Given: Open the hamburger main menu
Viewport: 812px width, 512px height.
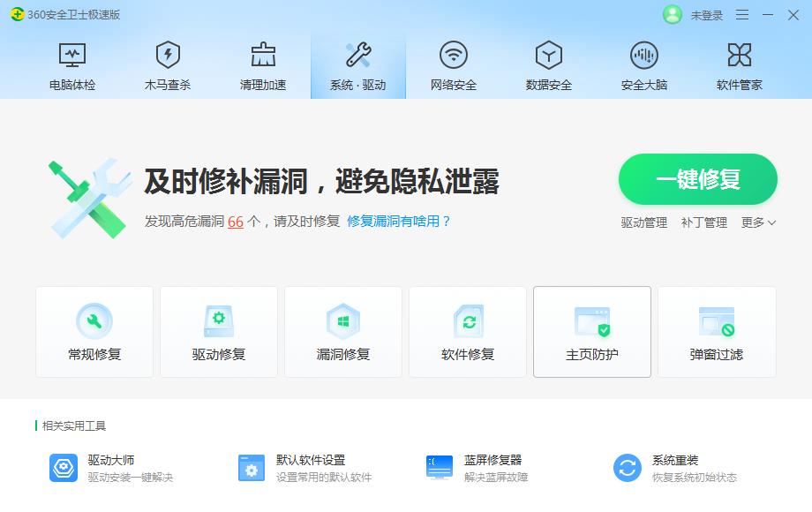Looking at the screenshot, I should 742,15.
